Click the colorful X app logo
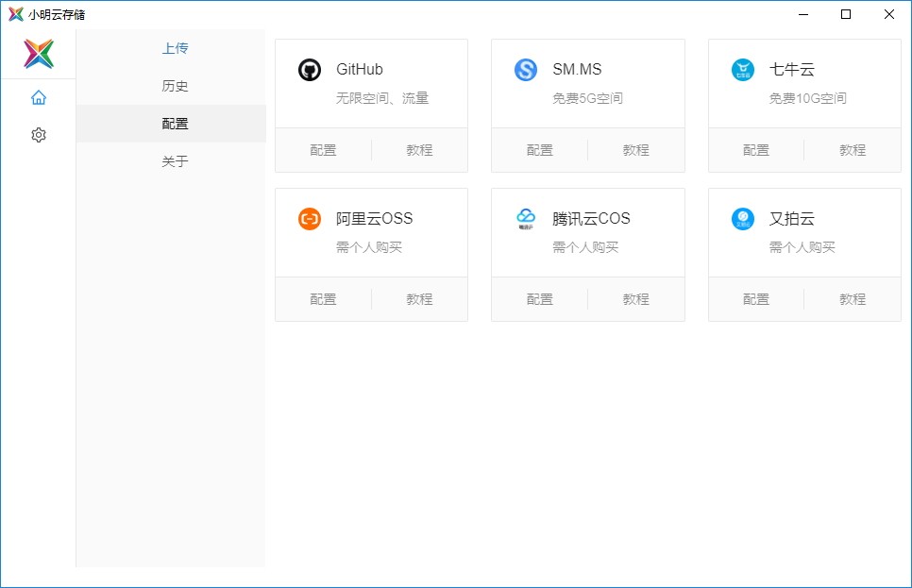 pyautogui.click(x=39, y=54)
